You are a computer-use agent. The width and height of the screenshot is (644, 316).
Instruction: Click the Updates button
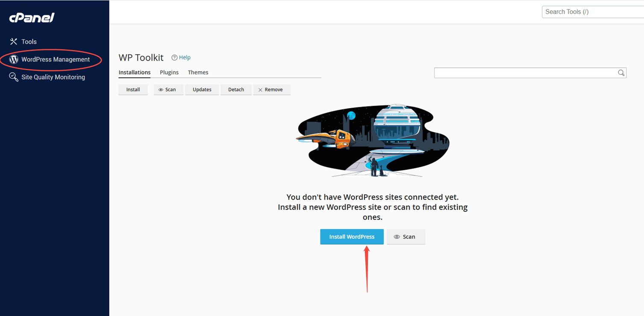[202, 89]
